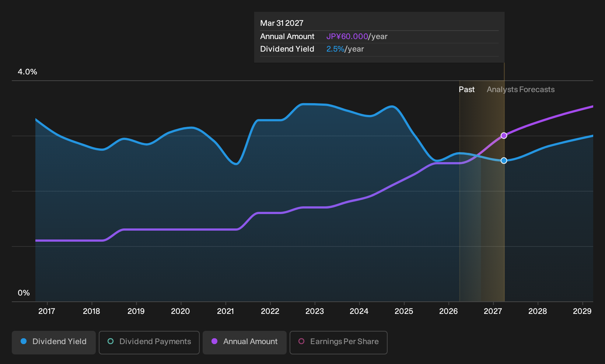
Task: Click the 2025 x-axis year label
Action: coord(404,311)
